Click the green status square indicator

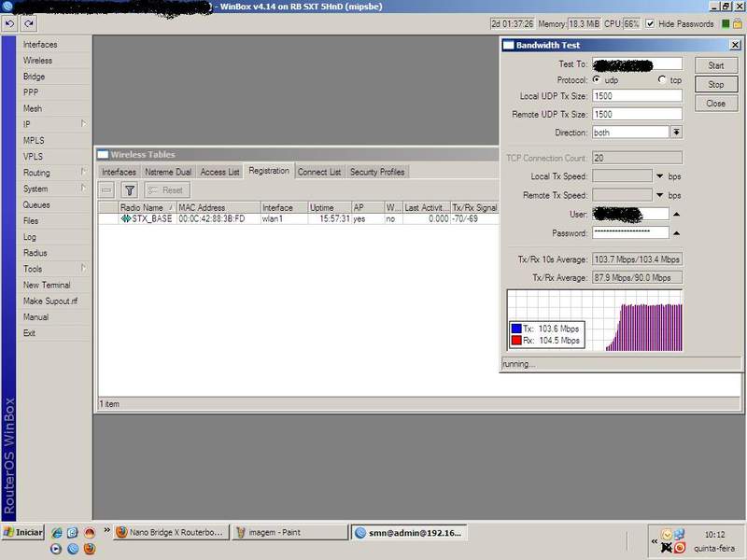point(726,23)
